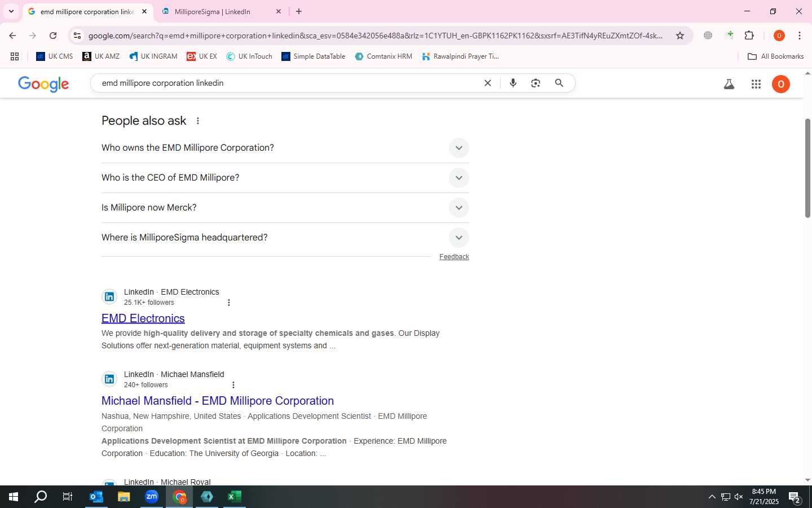Open UK EX bookmark

click(202, 56)
